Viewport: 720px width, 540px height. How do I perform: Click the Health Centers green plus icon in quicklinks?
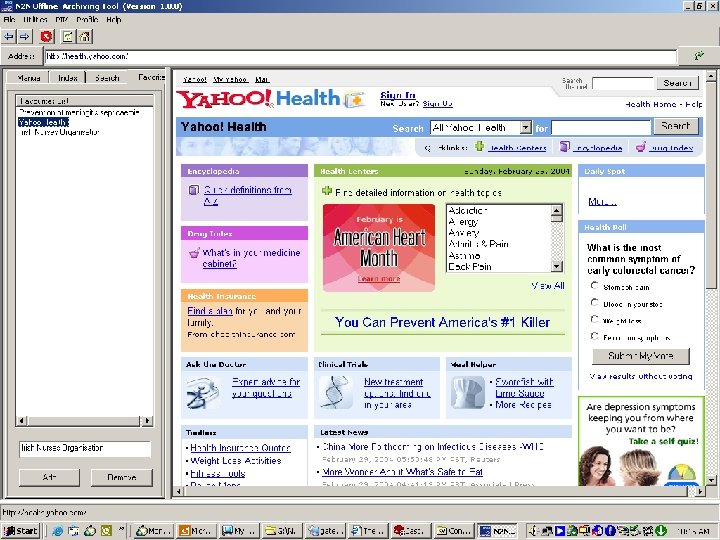click(x=479, y=146)
